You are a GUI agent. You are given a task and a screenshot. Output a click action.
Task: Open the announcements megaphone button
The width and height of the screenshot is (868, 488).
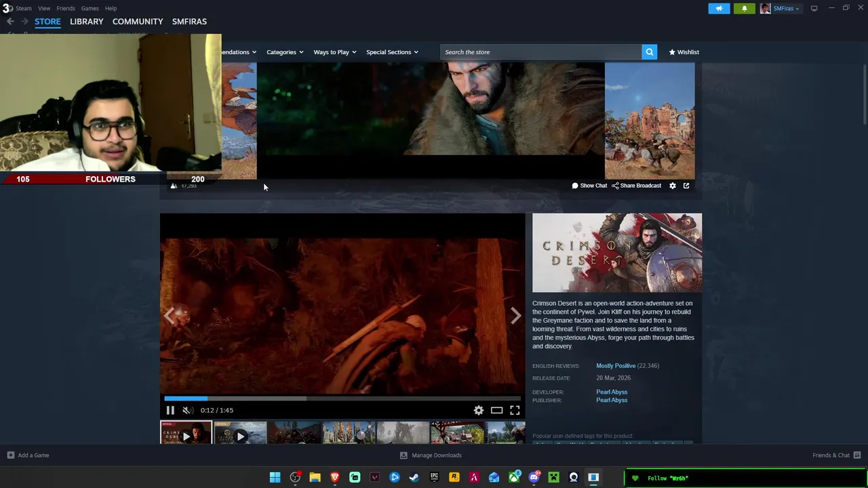(719, 8)
